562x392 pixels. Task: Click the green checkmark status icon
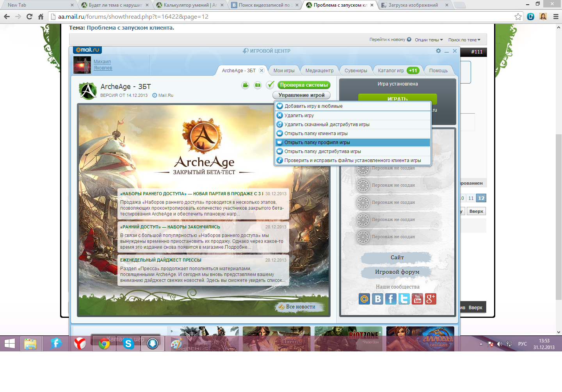tap(270, 85)
